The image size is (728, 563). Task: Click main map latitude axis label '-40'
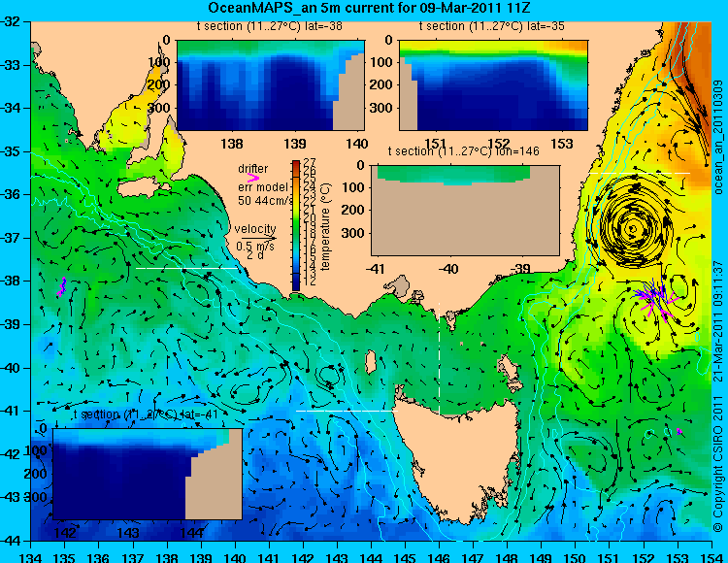11,368
